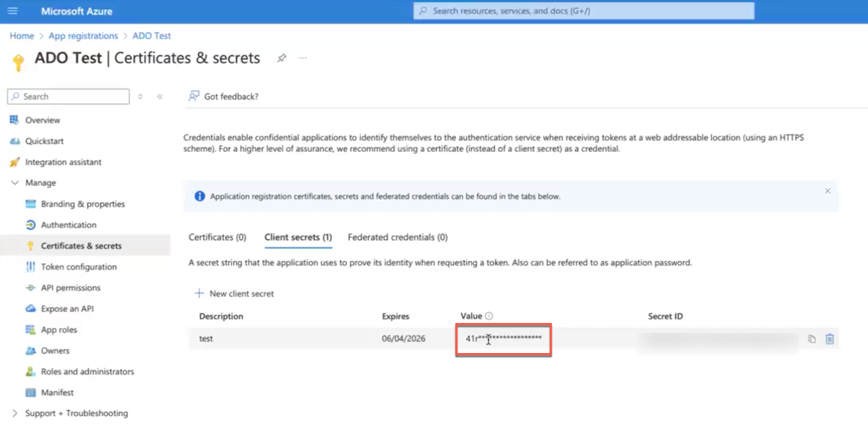Open the Owners page
Screen dimensions: 868x439
click(x=55, y=351)
